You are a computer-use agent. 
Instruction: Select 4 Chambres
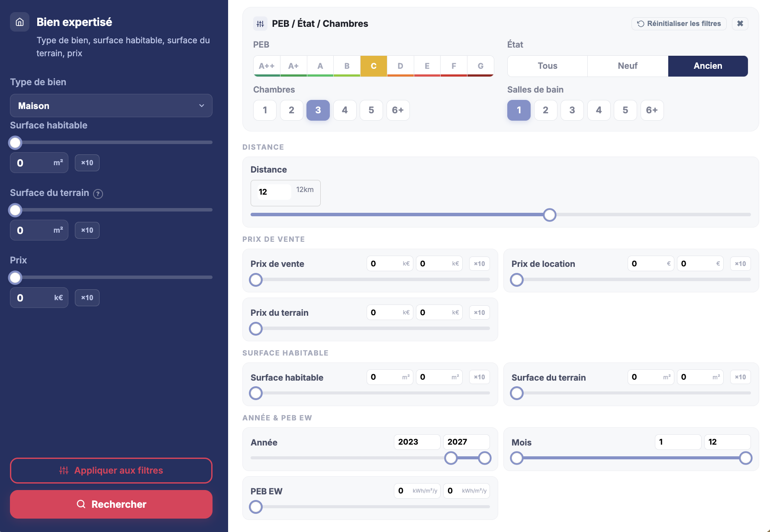coord(345,110)
